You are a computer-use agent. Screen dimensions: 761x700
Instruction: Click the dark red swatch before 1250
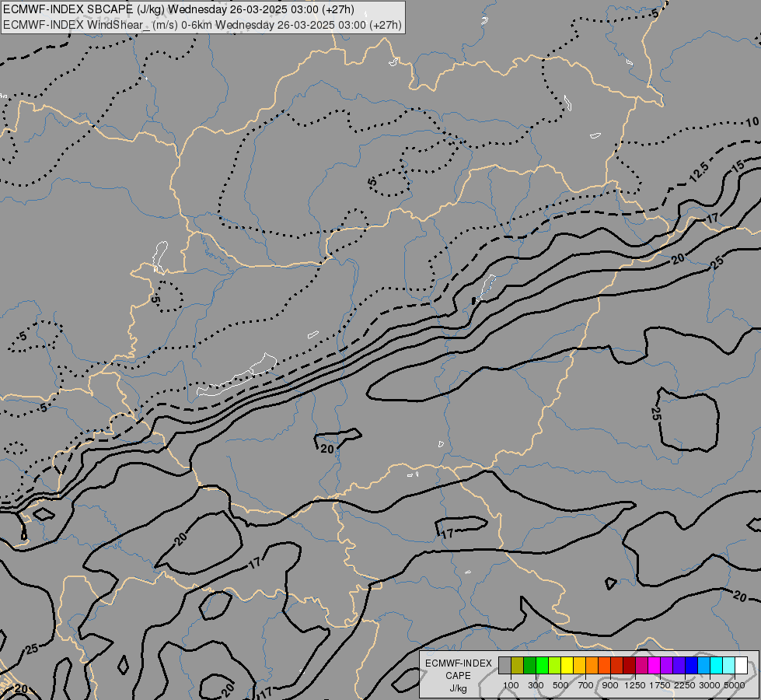tap(629, 665)
